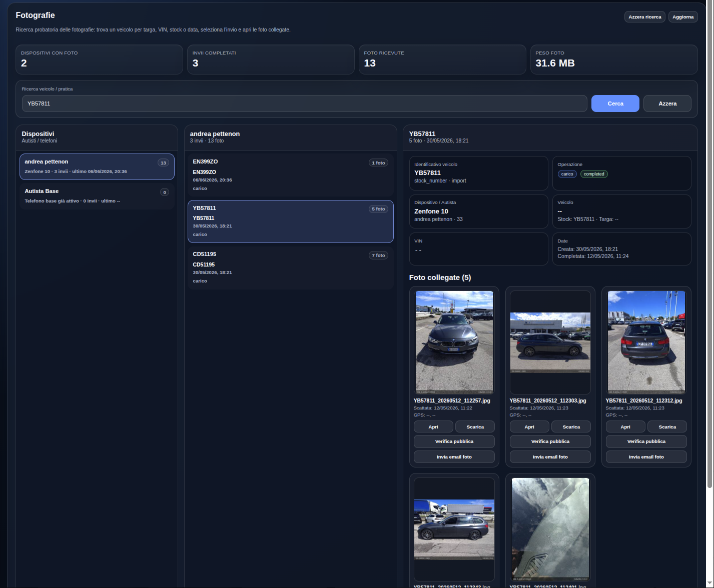Focus the Ricerca veicolo search input

point(304,103)
